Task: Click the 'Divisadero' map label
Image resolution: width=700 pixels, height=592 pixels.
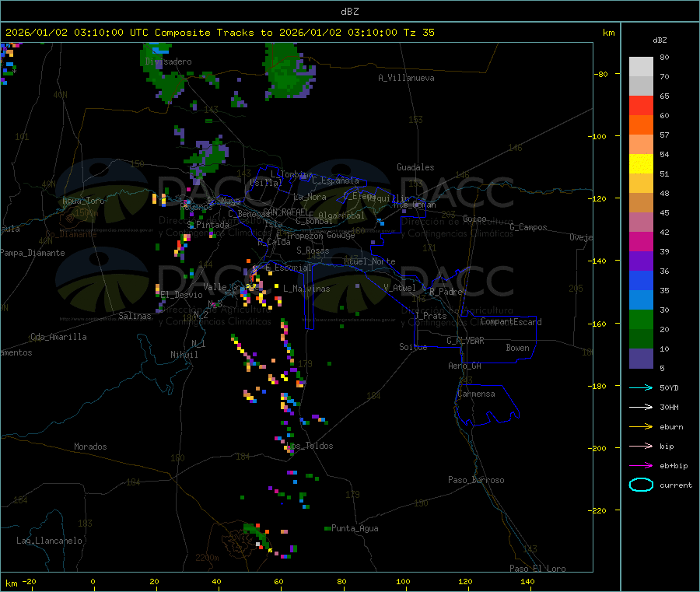Action: [x=168, y=61]
